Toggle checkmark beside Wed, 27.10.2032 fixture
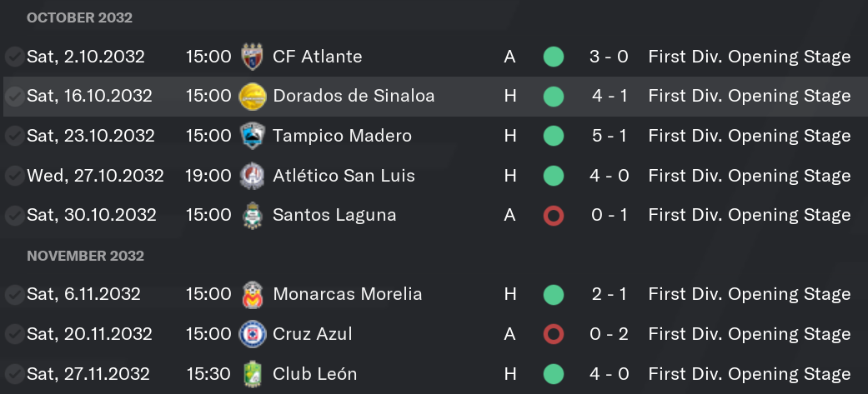Image resolution: width=868 pixels, height=394 pixels. (14, 176)
